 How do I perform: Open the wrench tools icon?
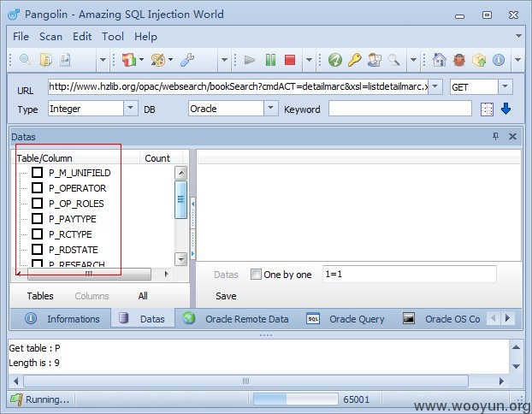point(187,60)
